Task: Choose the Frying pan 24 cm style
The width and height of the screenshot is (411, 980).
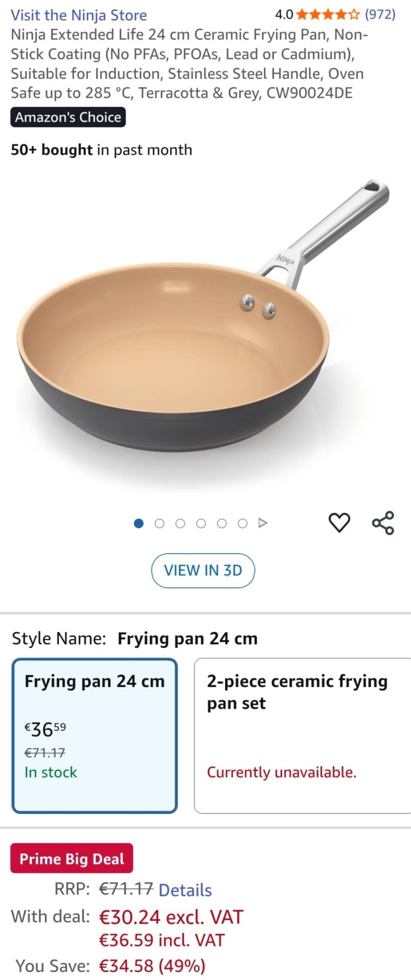Action: (95, 736)
